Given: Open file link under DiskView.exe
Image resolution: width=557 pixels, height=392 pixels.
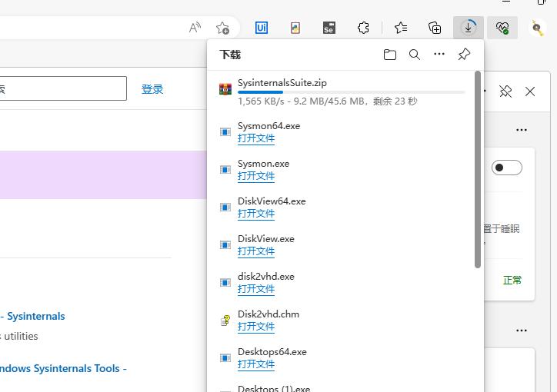Looking at the screenshot, I should click(x=256, y=251).
